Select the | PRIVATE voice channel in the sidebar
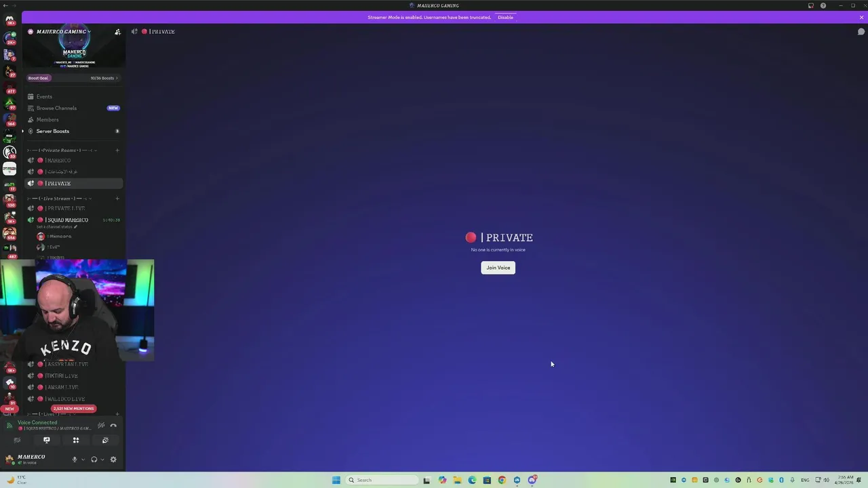 [x=74, y=184]
